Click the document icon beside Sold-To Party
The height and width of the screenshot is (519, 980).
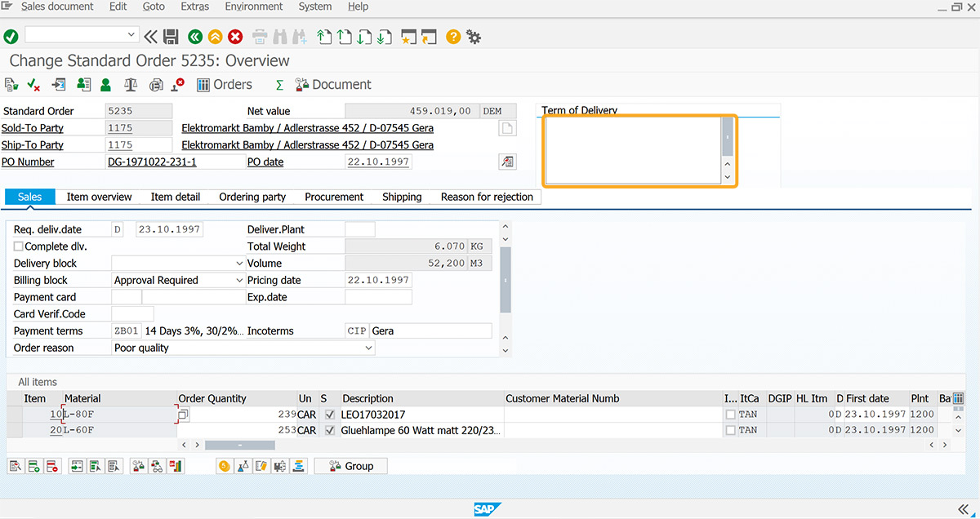pos(507,127)
